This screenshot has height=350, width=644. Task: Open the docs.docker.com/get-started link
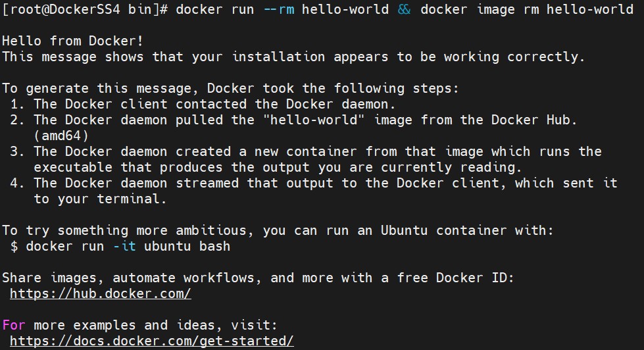(151, 341)
